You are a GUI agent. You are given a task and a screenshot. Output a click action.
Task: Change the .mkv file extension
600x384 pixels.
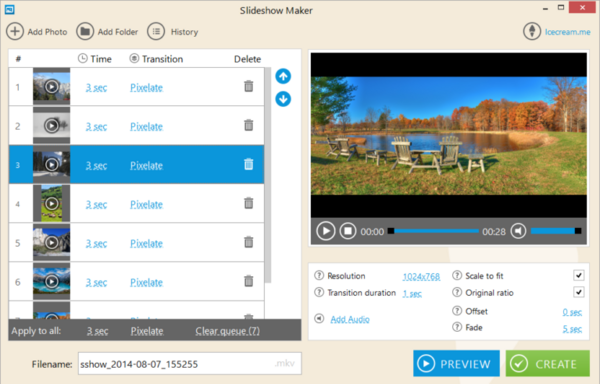coord(284,363)
